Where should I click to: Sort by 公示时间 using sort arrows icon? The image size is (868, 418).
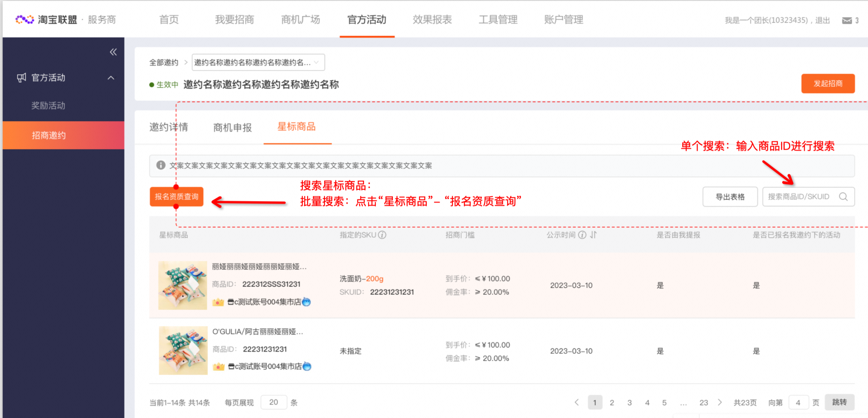593,235
